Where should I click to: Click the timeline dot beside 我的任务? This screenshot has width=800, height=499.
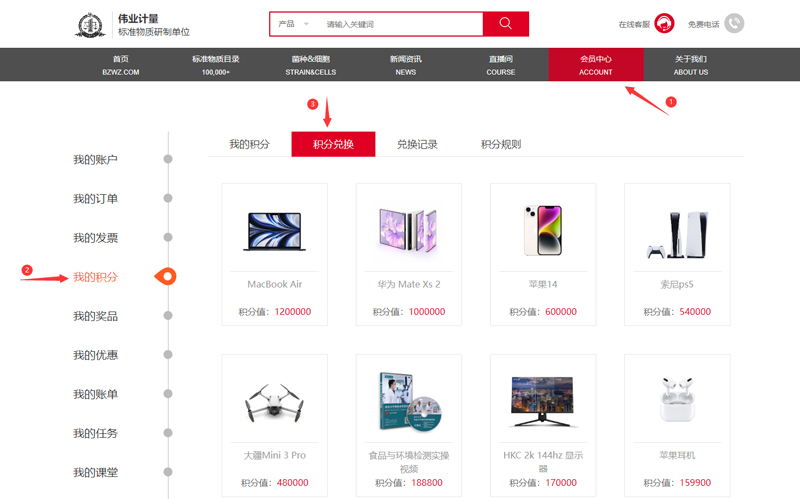pos(168,433)
